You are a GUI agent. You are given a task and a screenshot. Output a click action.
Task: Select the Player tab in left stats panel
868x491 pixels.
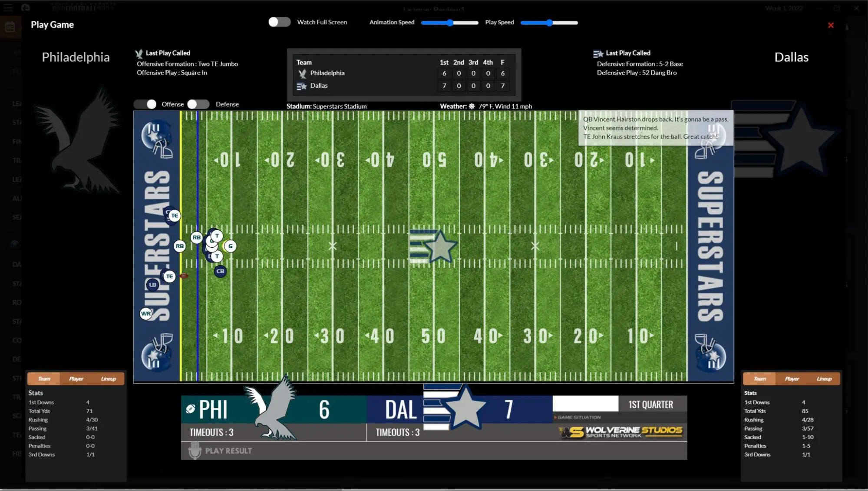(76, 378)
